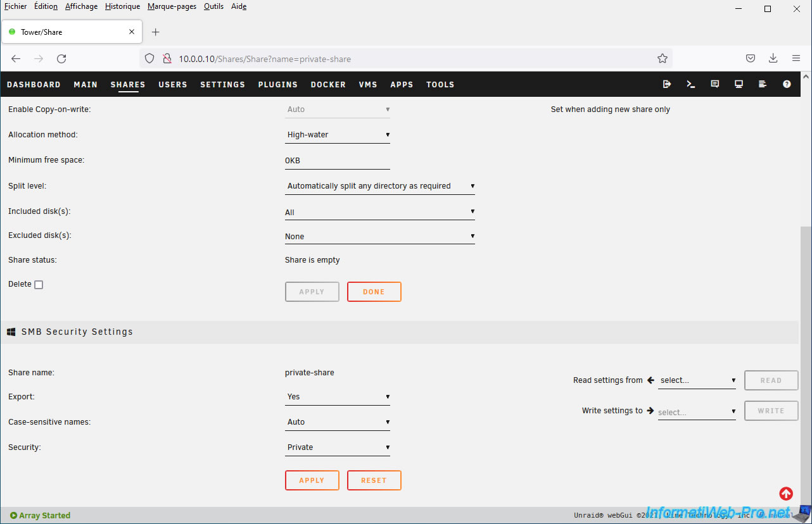The height and width of the screenshot is (524, 812).
Task: Expand the Security dropdown set to Private
Action: point(337,447)
